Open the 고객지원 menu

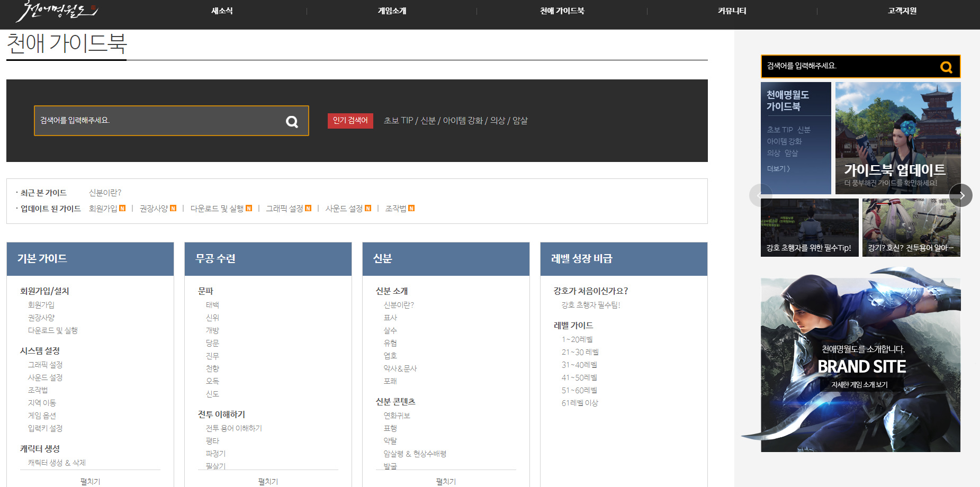coord(902,11)
